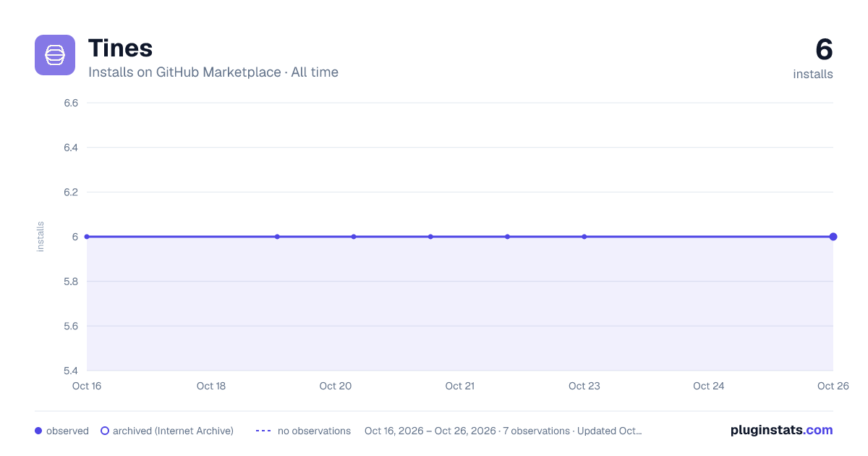868x456 pixels.
Task: Click the 'no observations' legend label
Action: coord(314,431)
